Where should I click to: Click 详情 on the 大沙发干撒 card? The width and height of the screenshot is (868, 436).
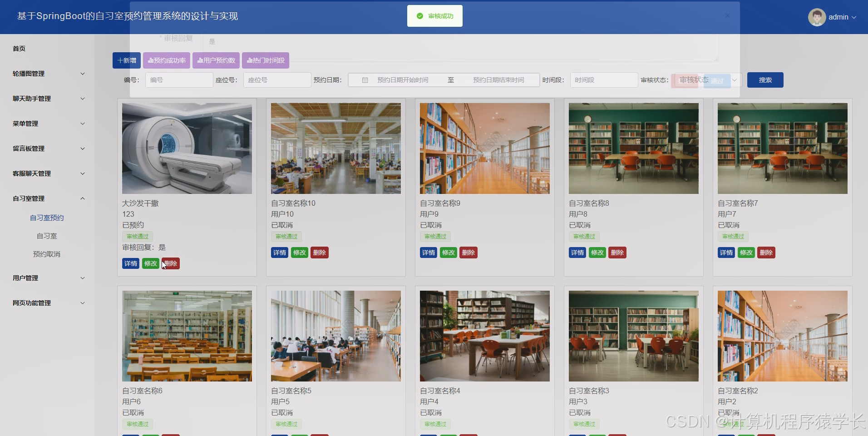tap(131, 263)
